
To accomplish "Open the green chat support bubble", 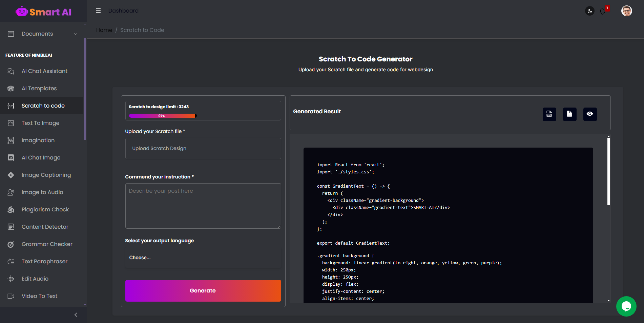I will coord(626,306).
